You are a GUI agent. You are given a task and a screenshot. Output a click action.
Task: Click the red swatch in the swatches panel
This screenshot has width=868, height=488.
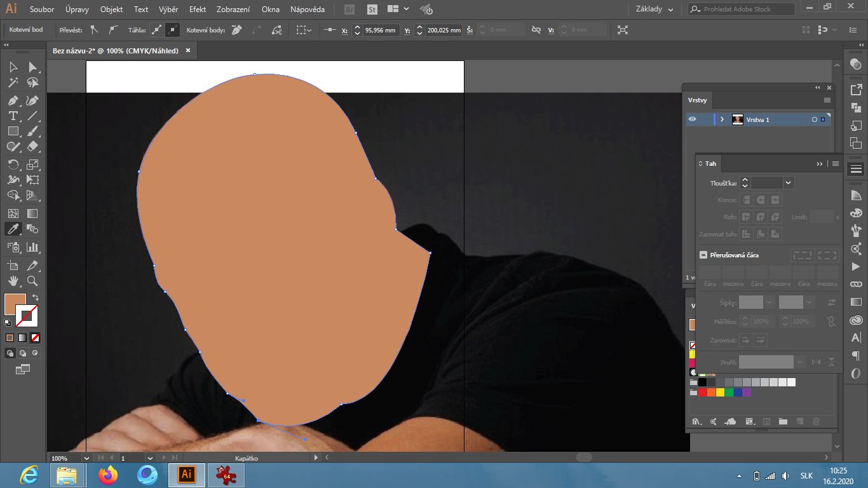pyautogui.click(x=702, y=393)
